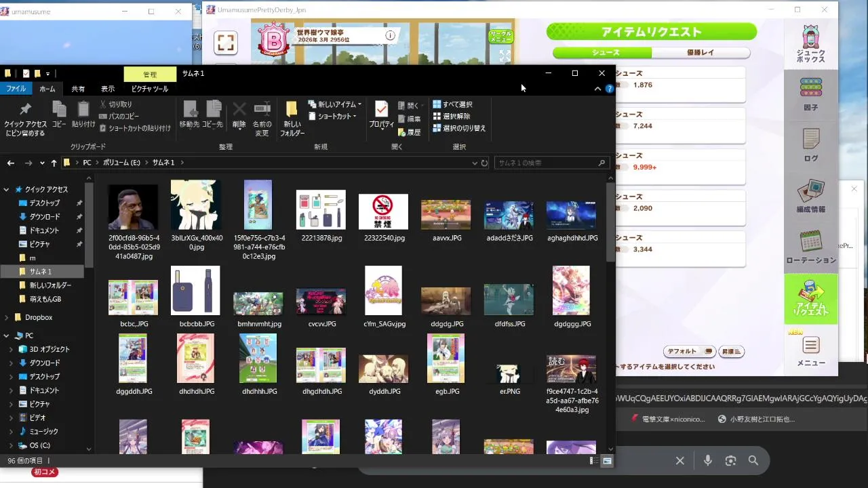Toggle 昇順 sort order in the game

(731, 351)
